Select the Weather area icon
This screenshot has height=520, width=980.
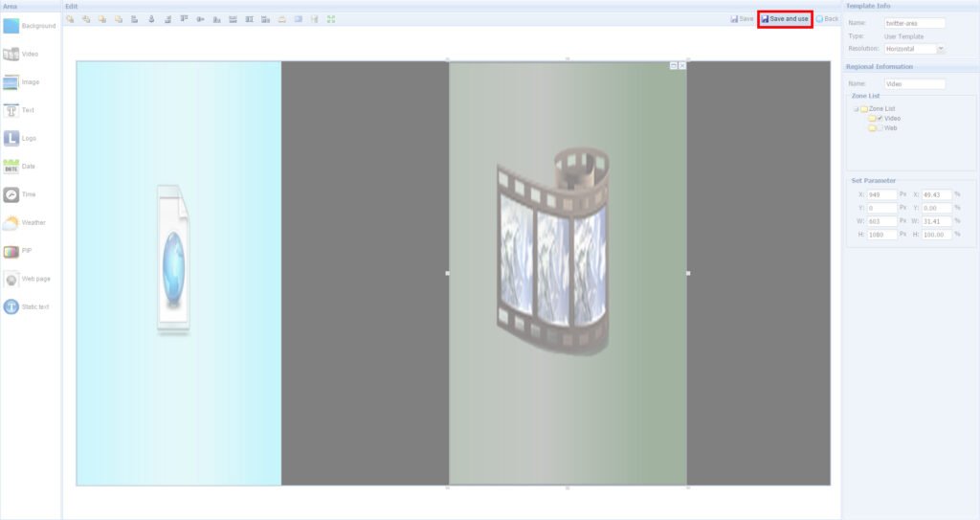[11, 223]
